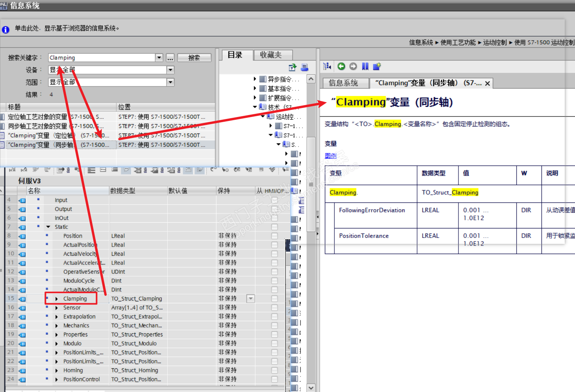Screen dimensions: 575x392
Task: Click the contents tree scrollbar down arrow
Action: point(311,388)
